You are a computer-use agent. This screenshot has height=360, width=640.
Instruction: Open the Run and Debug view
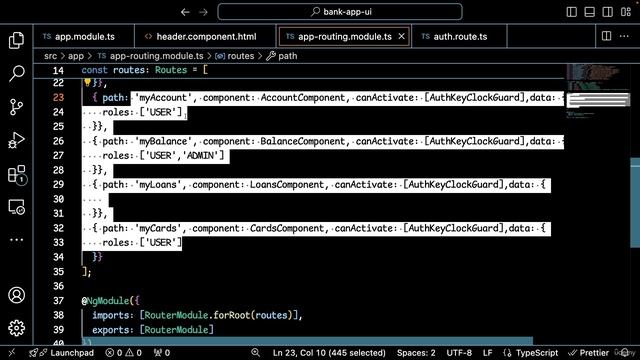coord(16,140)
